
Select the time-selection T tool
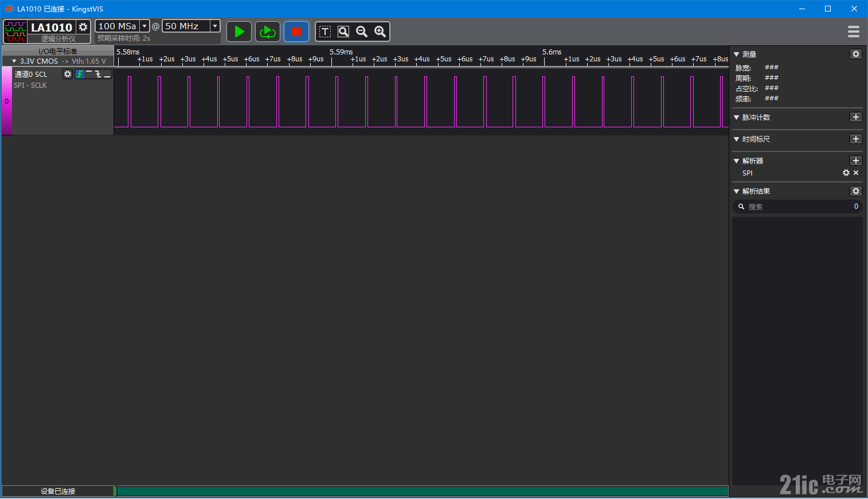point(325,32)
